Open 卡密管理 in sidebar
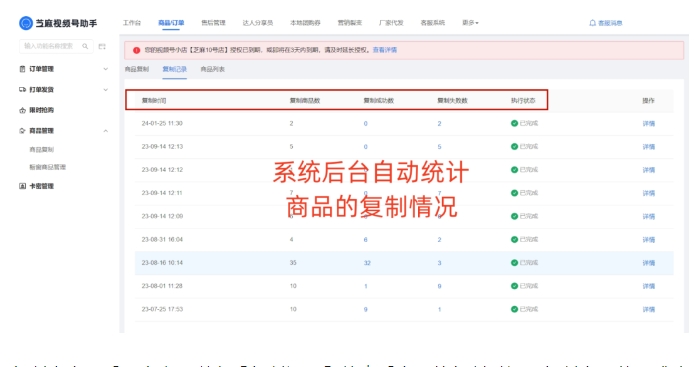This screenshot has height=367, width=695. point(42,186)
